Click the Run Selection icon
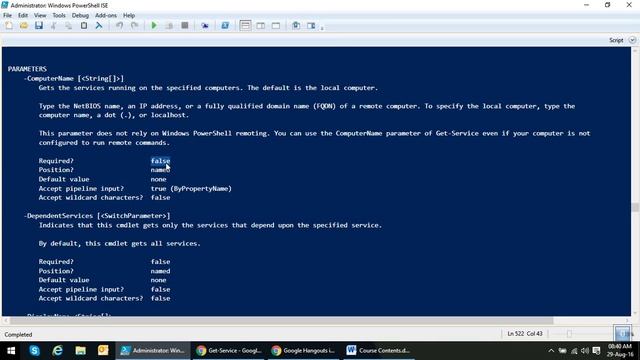This screenshot has height=360, width=640. 169,25
